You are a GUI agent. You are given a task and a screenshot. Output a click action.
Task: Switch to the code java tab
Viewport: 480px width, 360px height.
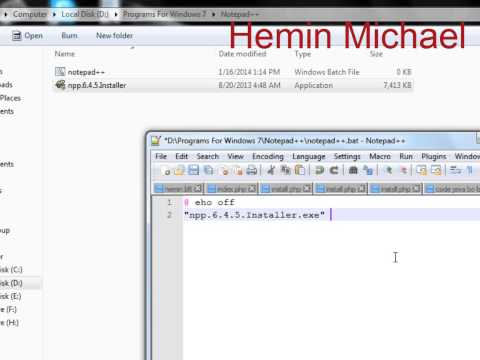pos(452,189)
